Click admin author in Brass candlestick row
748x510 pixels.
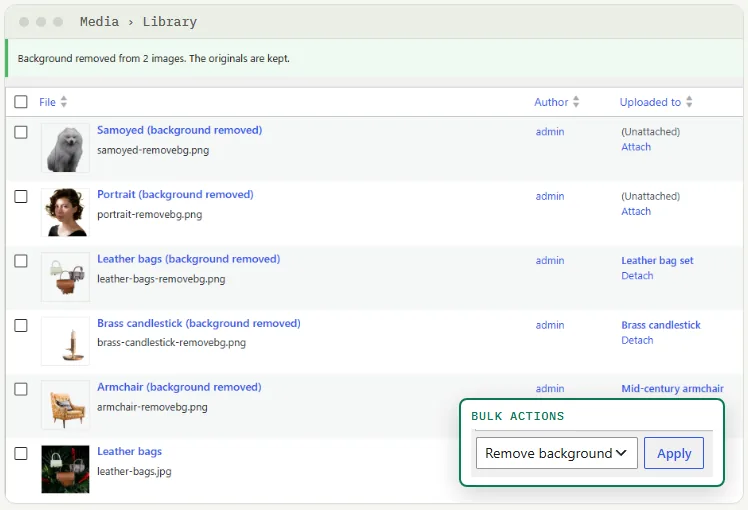tap(550, 325)
